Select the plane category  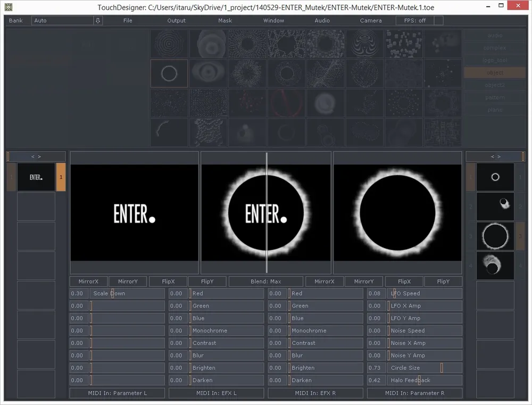pyautogui.click(x=495, y=110)
